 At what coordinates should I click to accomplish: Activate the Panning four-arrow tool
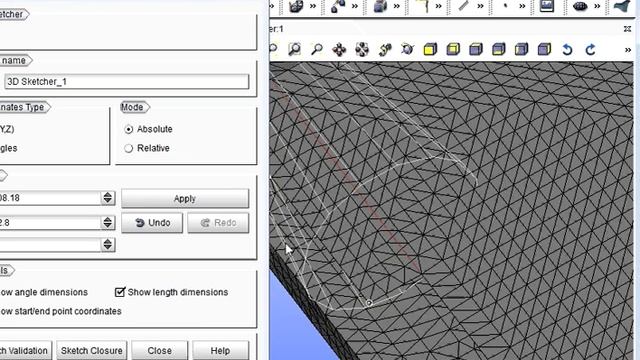tap(339, 50)
